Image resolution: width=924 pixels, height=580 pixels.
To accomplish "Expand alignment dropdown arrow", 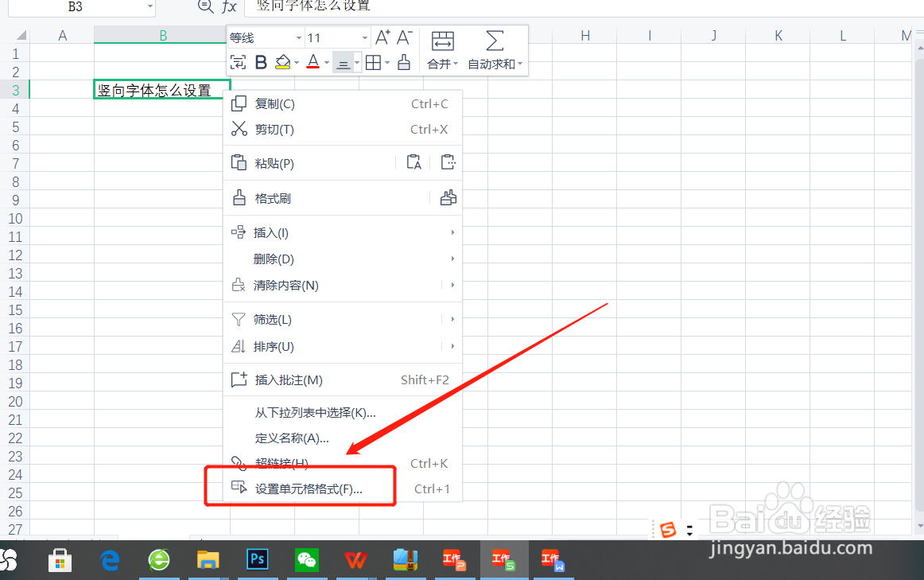I will pos(357,63).
